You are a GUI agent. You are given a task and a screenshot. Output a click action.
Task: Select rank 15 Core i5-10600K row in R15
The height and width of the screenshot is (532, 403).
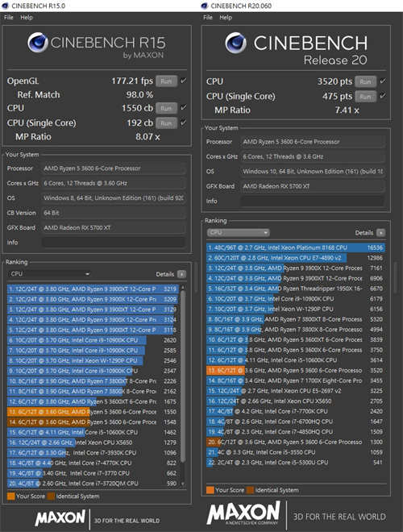(x=93, y=432)
